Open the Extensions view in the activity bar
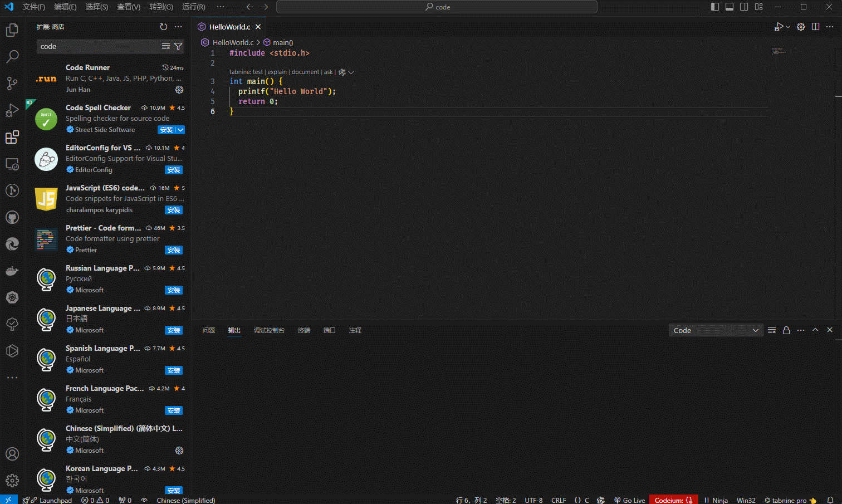The image size is (842, 504). [x=12, y=137]
